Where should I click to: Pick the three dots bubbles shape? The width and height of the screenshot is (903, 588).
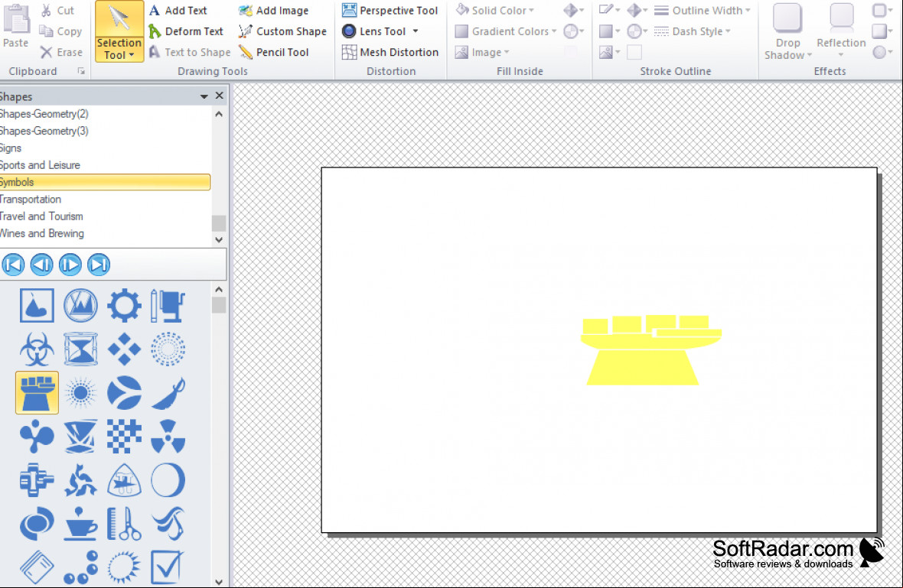[80, 567]
